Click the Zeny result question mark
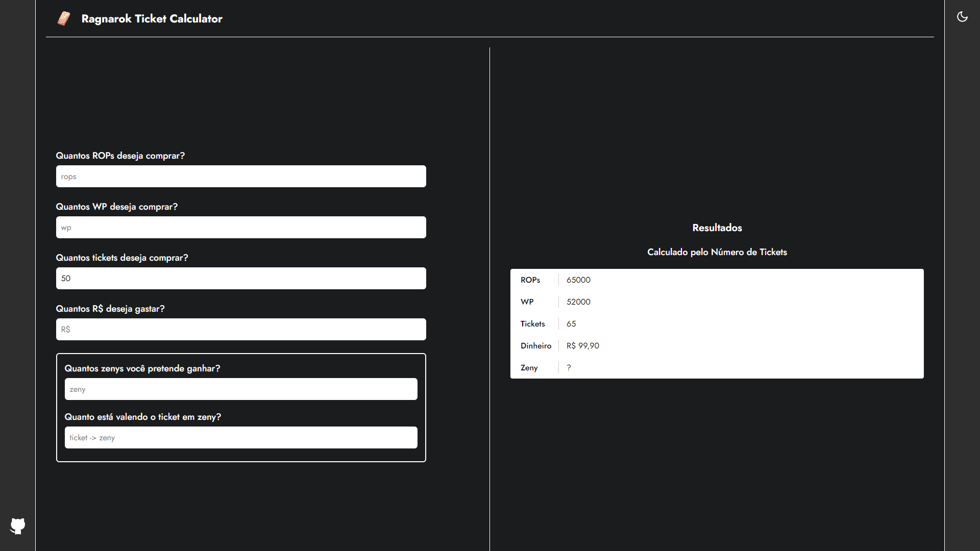 click(569, 368)
